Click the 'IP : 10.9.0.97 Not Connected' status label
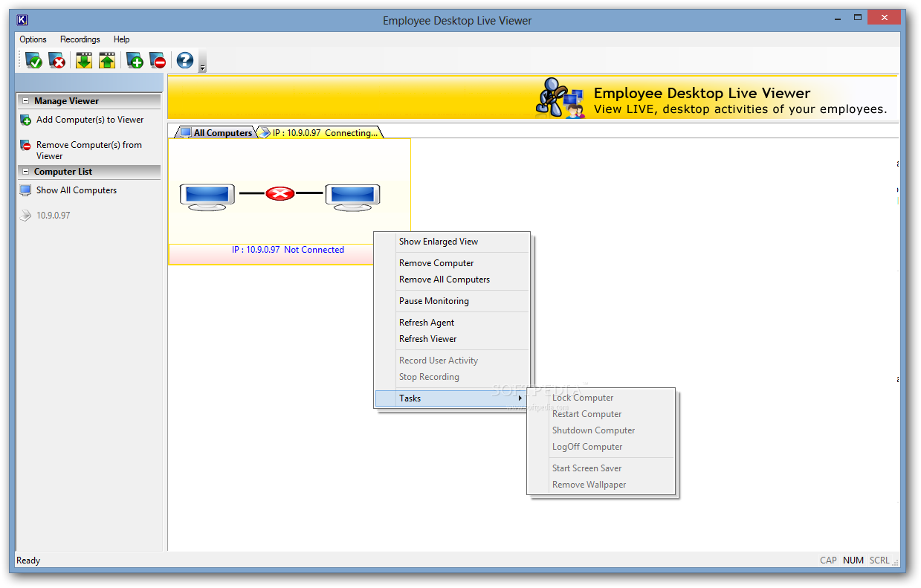 (288, 250)
